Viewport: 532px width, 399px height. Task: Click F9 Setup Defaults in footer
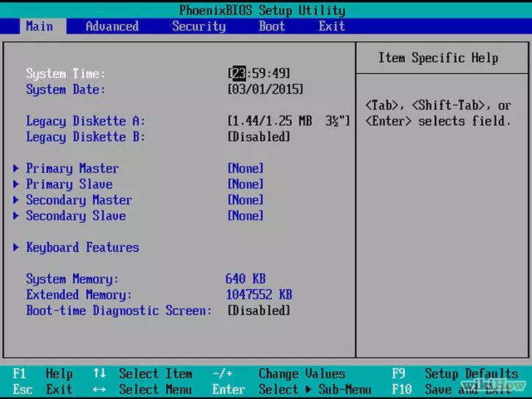[x=455, y=374]
